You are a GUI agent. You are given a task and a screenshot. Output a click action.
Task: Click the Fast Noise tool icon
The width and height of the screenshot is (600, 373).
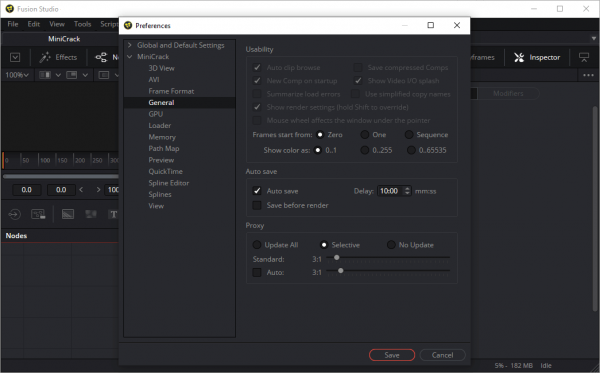click(x=91, y=214)
